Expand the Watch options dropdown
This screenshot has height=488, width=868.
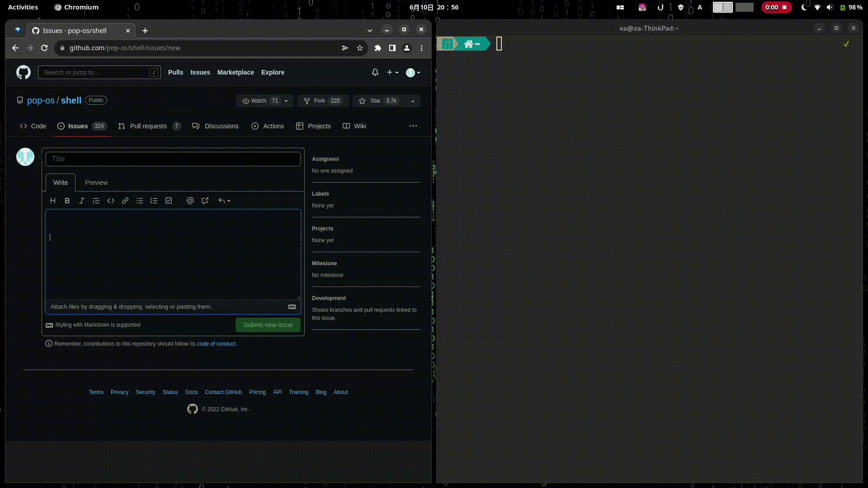pos(286,101)
